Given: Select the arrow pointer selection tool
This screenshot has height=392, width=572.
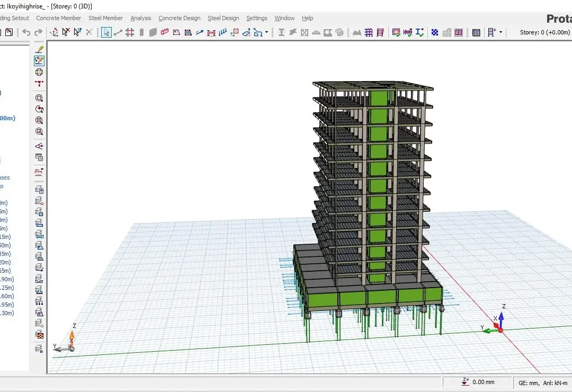Looking at the screenshot, I should (106, 32).
